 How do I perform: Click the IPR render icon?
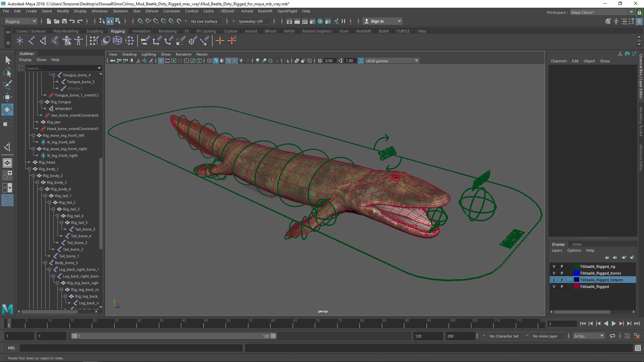305,21
